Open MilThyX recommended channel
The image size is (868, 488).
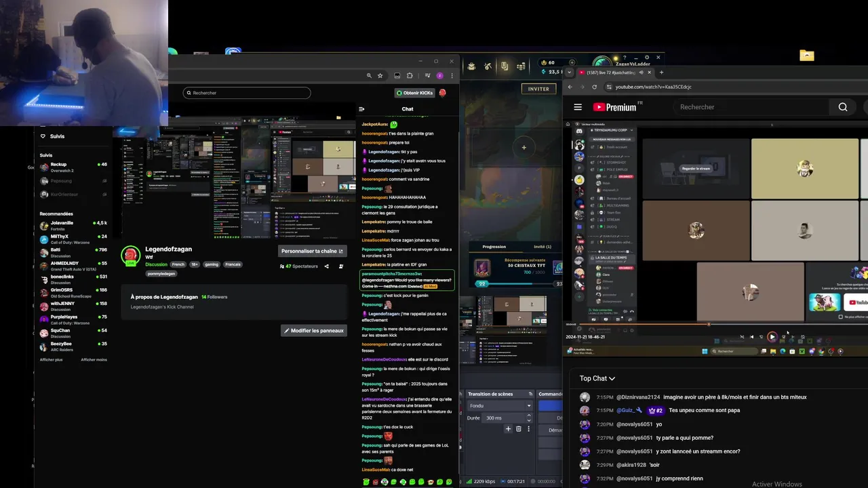pyautogui.click(x=73, y=239)
